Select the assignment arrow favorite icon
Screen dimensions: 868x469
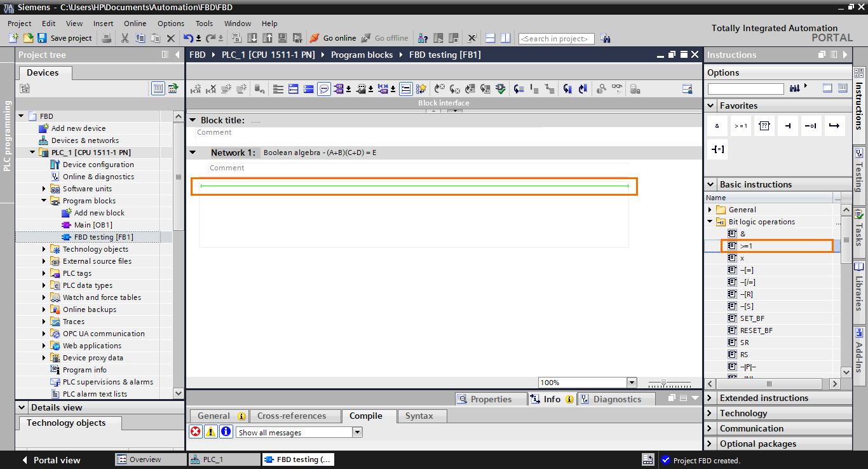[834, 125]
